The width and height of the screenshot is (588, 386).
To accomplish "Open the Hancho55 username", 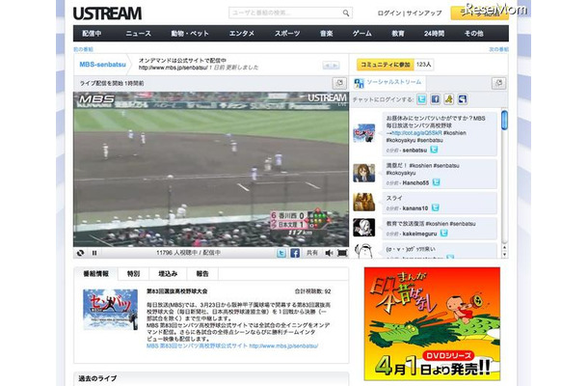I will click(415, 182).
